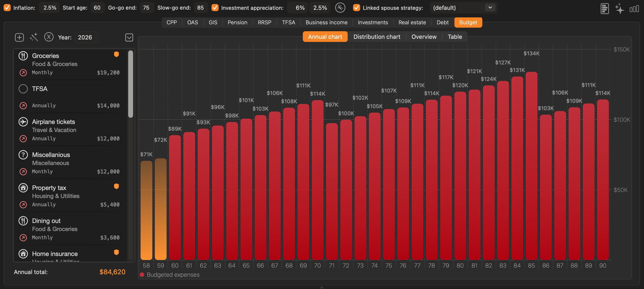The width and height of the screenshot is (644, 289).
Task: Click the Airplane tickets plane icon
Action: coord(23,122)
